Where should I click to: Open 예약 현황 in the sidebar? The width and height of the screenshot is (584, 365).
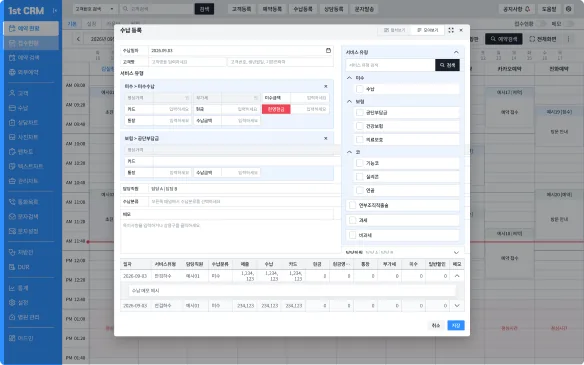tap(31, 28)
